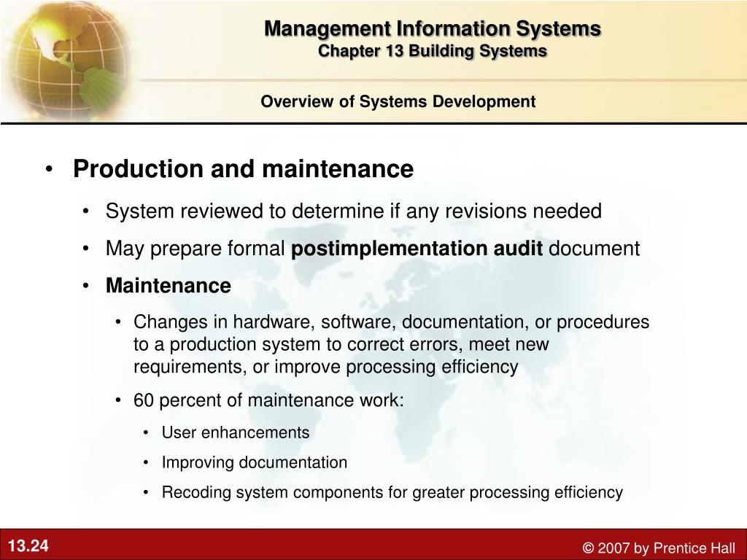Click the 'Management Information Systems' title
Viewport: 747px width, 560px height.
click(433, 28)
